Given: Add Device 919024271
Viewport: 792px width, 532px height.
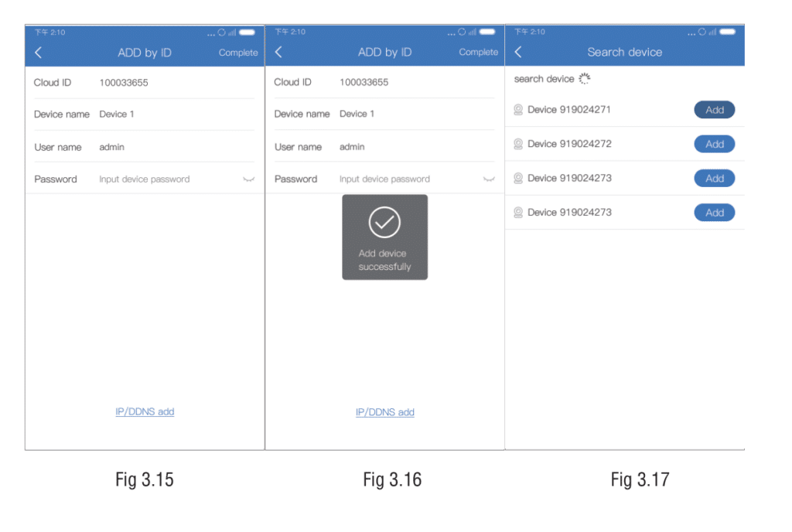Looking at the screenshot, I should (x=714, y=110).
